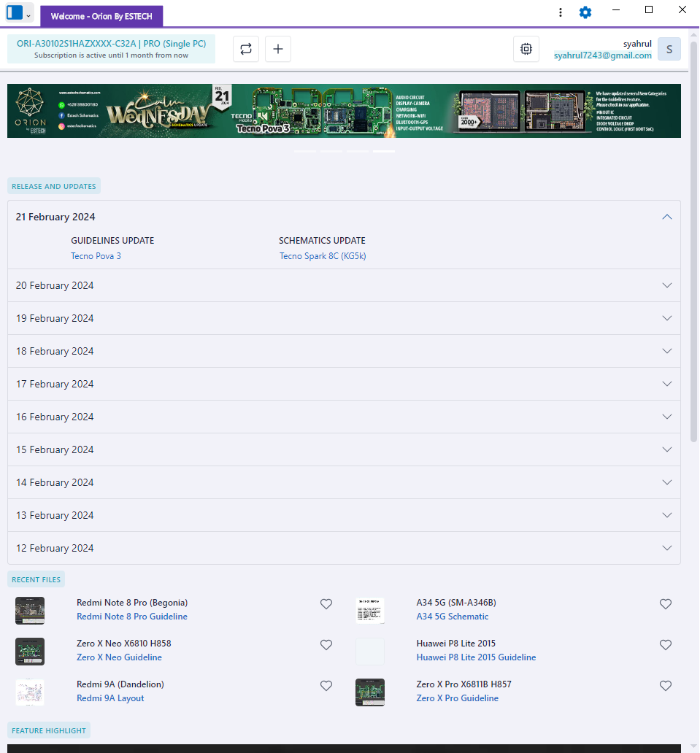Expand the 20 February 2024 section
700x753 pixels.
[344, 285]
